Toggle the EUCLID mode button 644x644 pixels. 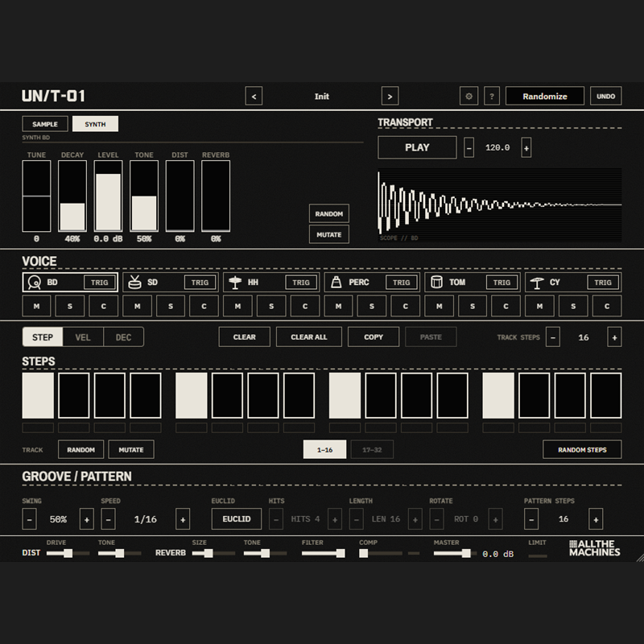tap(237, 519)
